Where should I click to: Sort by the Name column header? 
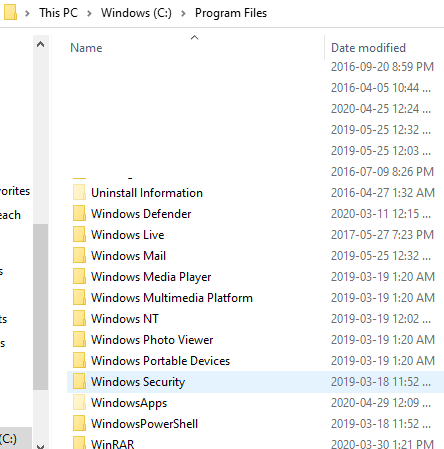(86, 48)
